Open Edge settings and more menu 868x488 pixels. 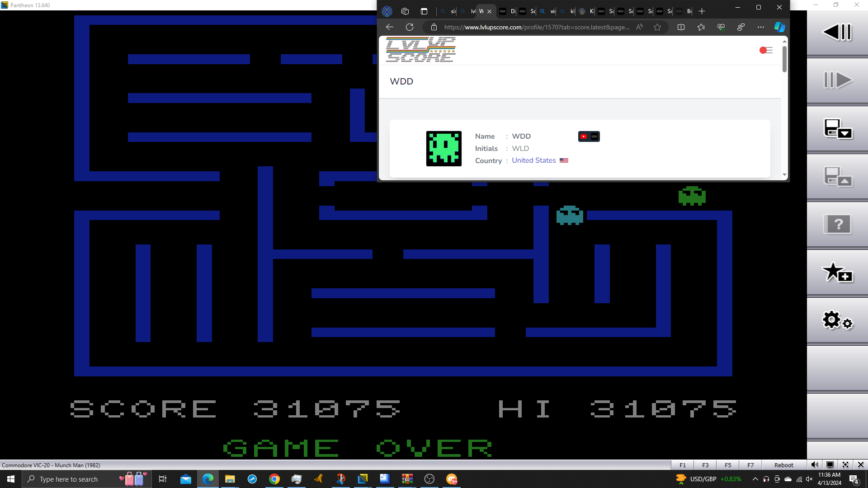point(761,27)
